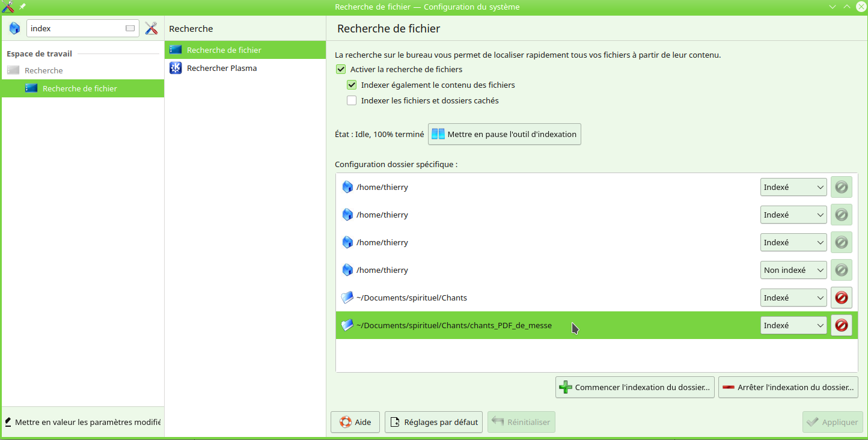The image size is (868, 440).
Task: Enable Indexer les fichiers et dossiers cachés
Action: point(352,100)
